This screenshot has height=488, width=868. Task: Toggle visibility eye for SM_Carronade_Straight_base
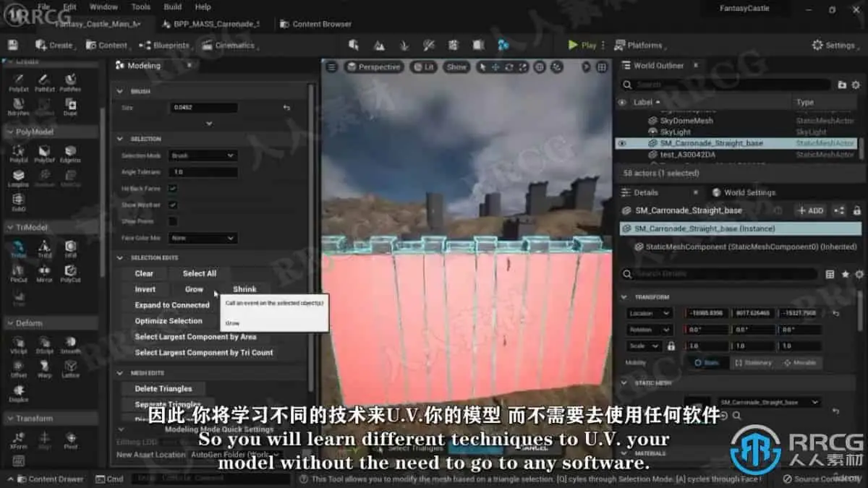pos(622,143)
